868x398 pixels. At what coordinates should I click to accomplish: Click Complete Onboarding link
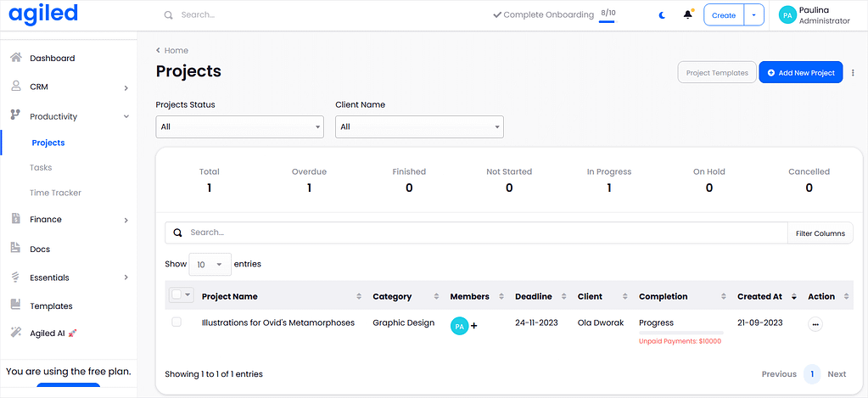tap(543, 15)
